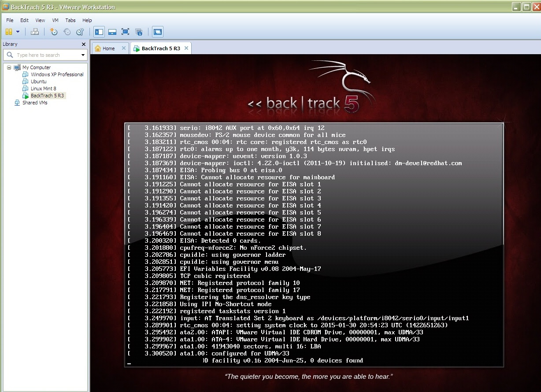Select the Ubuntu virtual machine

tap(38, 81)
